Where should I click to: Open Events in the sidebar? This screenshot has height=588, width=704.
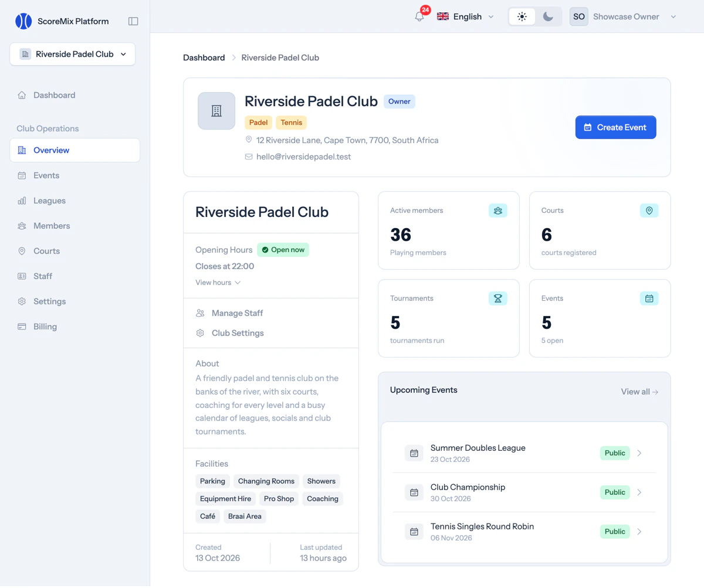point(75,175)
